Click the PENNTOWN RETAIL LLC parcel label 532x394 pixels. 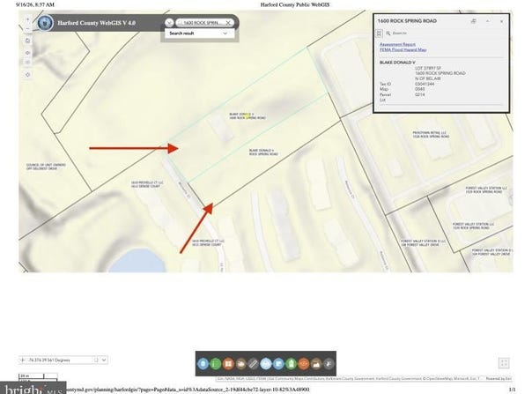point(431,135)
